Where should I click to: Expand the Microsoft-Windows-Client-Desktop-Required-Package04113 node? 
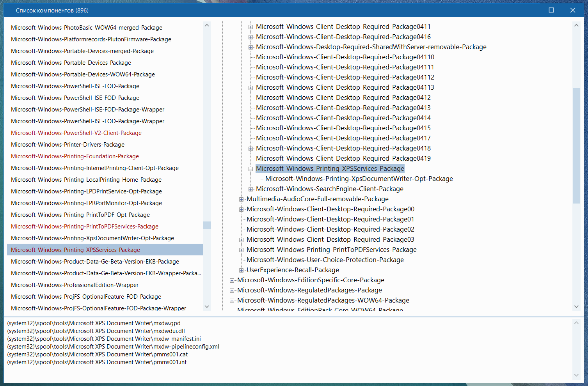(251, 88)
